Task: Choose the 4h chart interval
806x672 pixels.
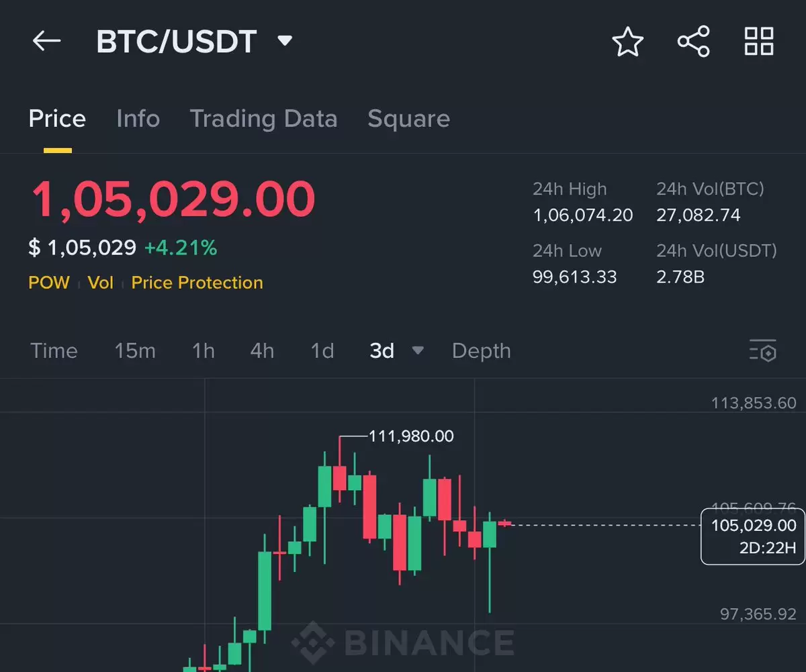Action: tap(262, 350)
